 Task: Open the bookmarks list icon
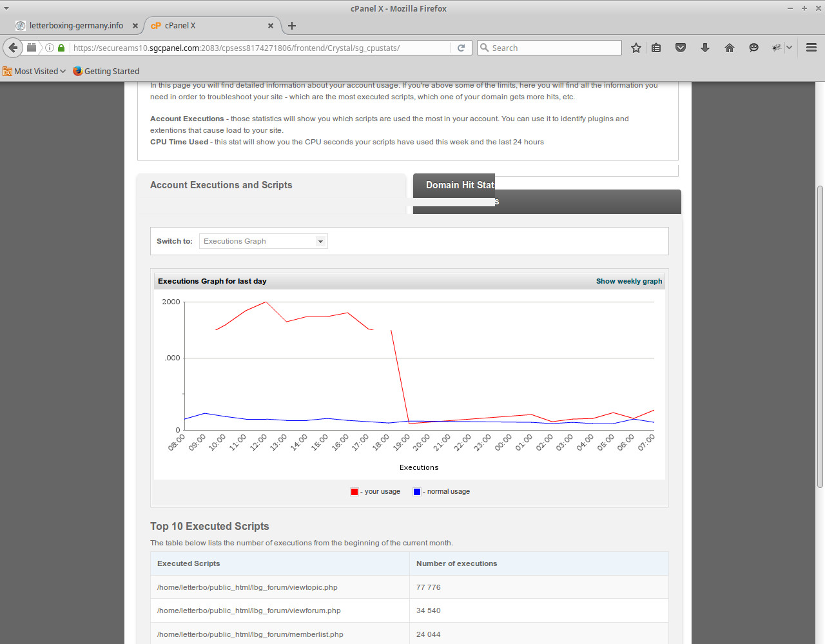coord(656,48)
